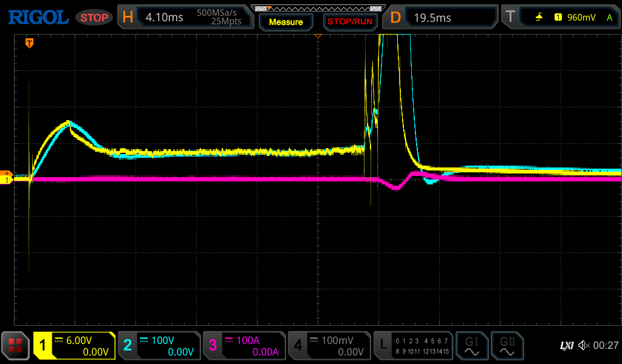Click the GI function generator icon
This screenshot has height=364, width=622.
(471, 346)
